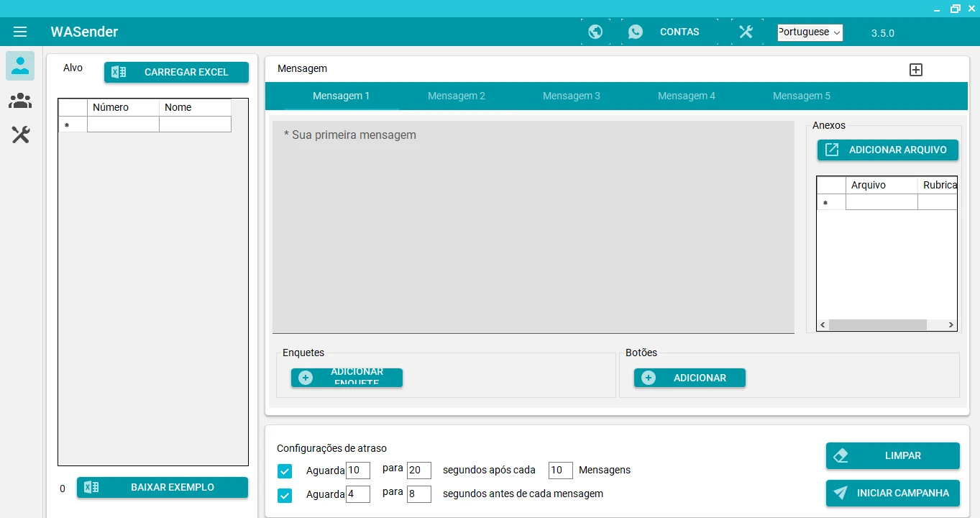Expand the Portuguese language dropdown

point(810,32)
